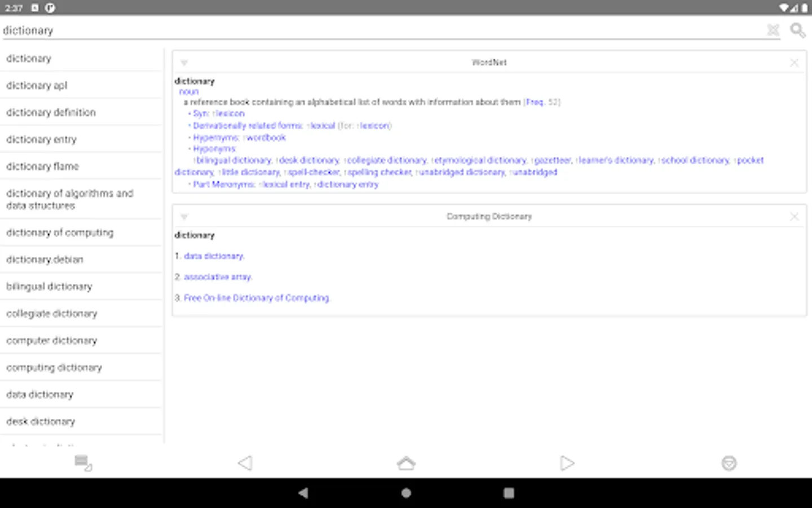Open 'school dictionary' hyponym link
Screen dimensions: 812x508
tap(695, 160)
